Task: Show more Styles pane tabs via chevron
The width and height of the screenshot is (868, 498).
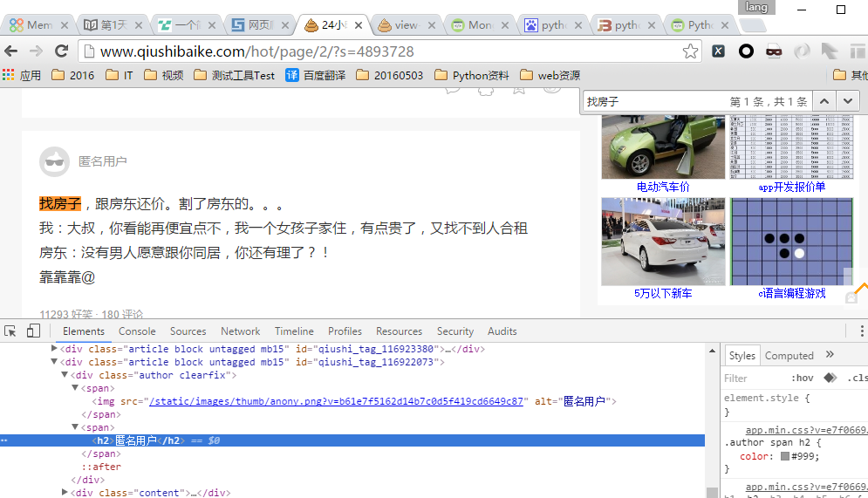Action: coord(830,355)
